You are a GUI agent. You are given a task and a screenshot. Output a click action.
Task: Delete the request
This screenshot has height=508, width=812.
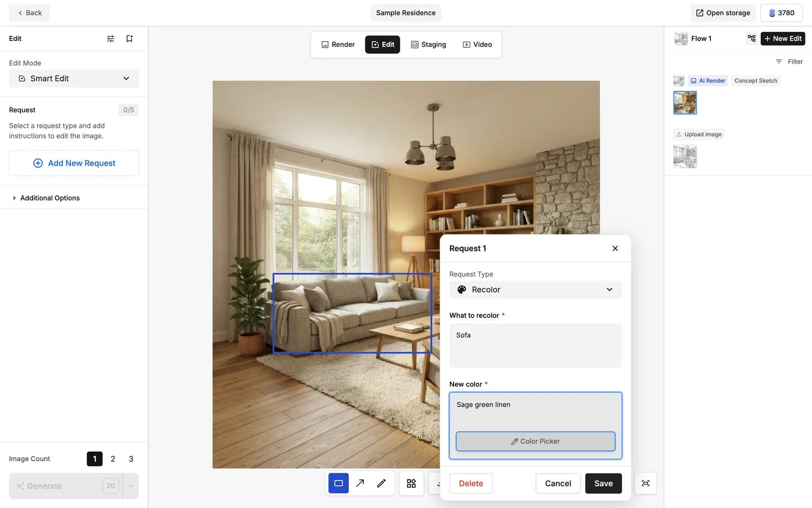pos(471,484)
